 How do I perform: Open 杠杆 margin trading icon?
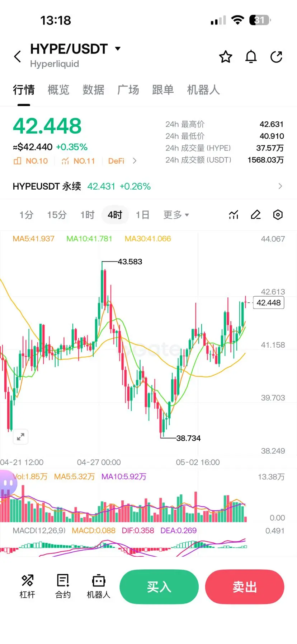point(27,587)
